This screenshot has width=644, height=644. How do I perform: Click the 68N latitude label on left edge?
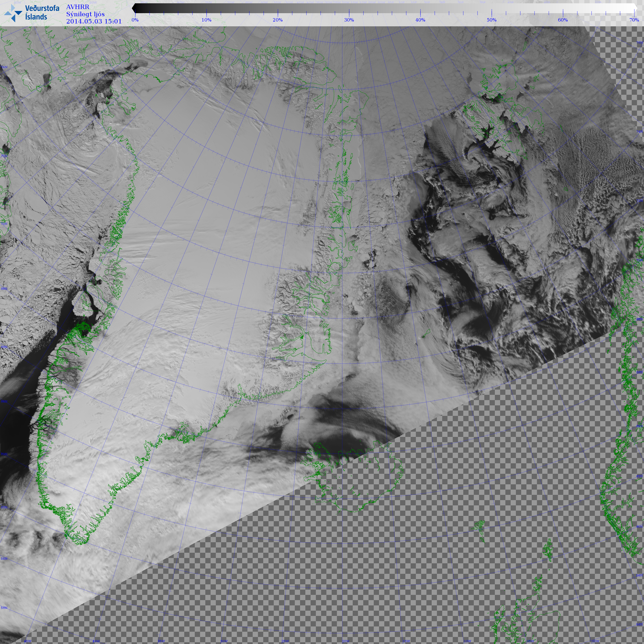click(x=4, y=289)
